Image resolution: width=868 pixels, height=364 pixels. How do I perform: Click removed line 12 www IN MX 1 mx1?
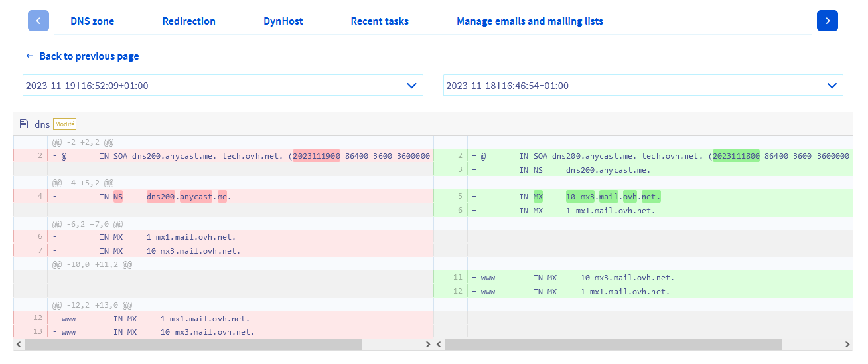223,318
